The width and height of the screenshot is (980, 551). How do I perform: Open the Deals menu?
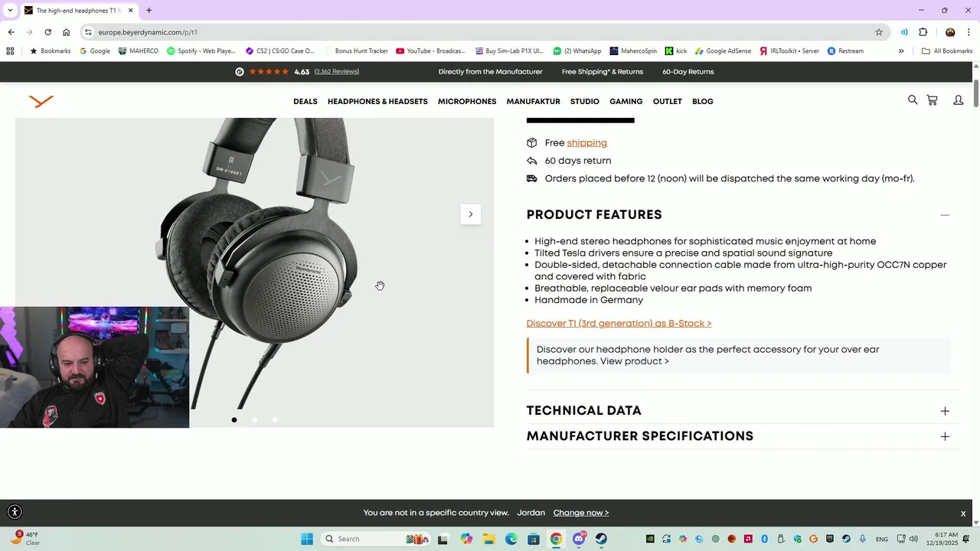click(305, 101)
